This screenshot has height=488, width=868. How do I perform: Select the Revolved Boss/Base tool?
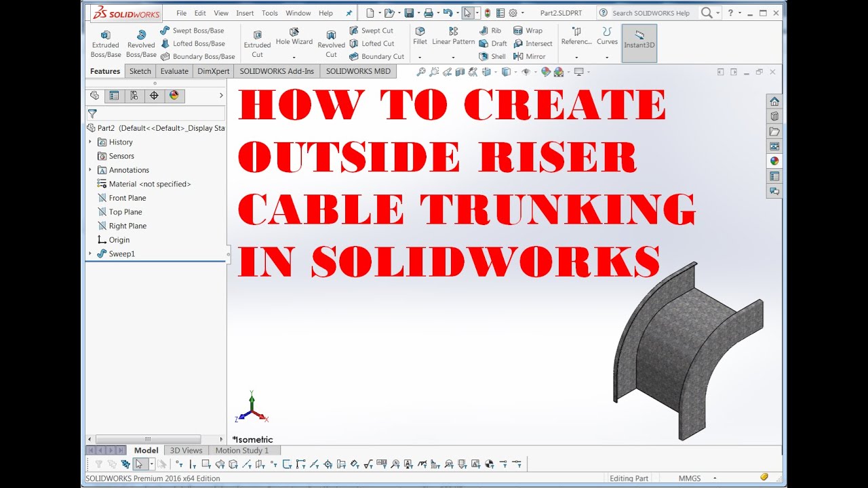141,44
